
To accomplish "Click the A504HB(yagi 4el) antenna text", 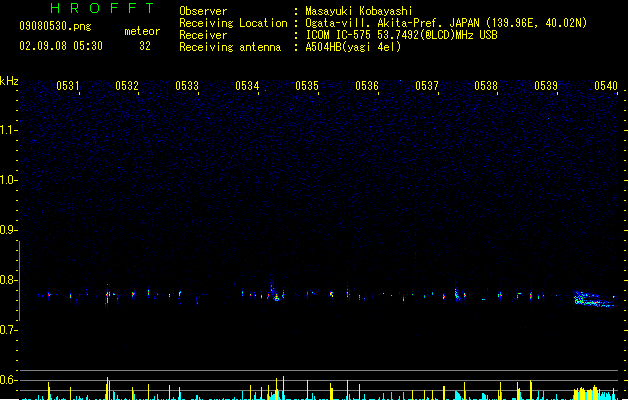I will (353, 47).
